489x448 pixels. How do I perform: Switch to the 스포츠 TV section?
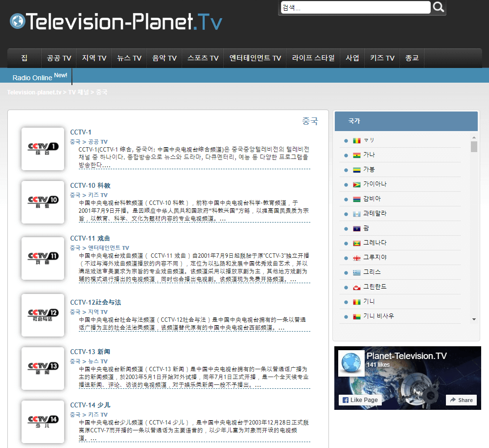(x=203, y=58)
